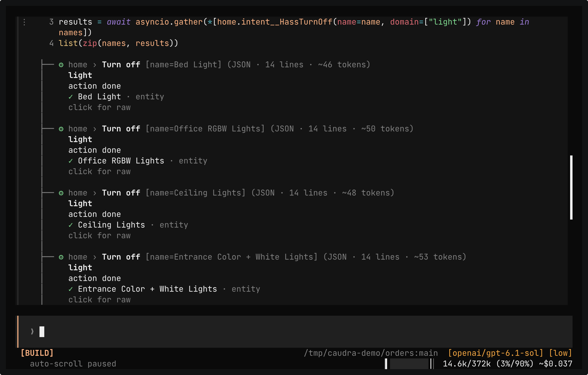588x375 pixels.
Task: Click the asyncio.gather call in line 3
Action: click(x=169, y=22)
